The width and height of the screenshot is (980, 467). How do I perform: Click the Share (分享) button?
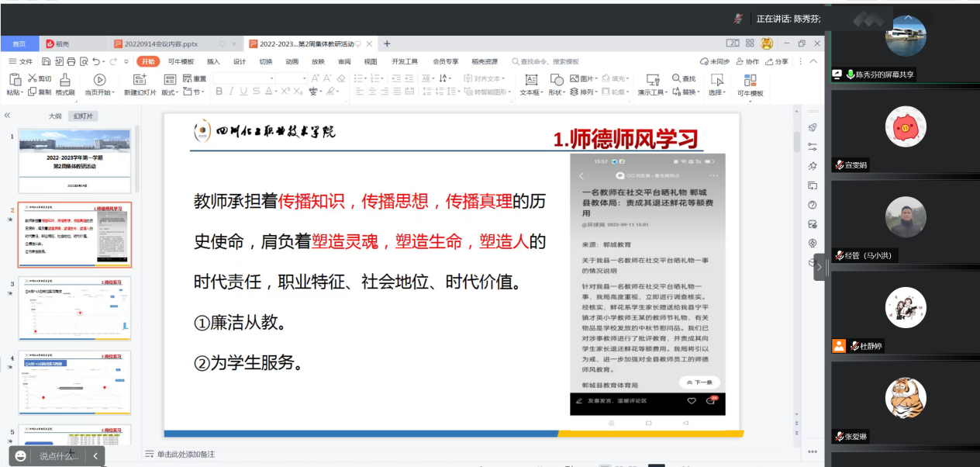click(x=776, y=61)
